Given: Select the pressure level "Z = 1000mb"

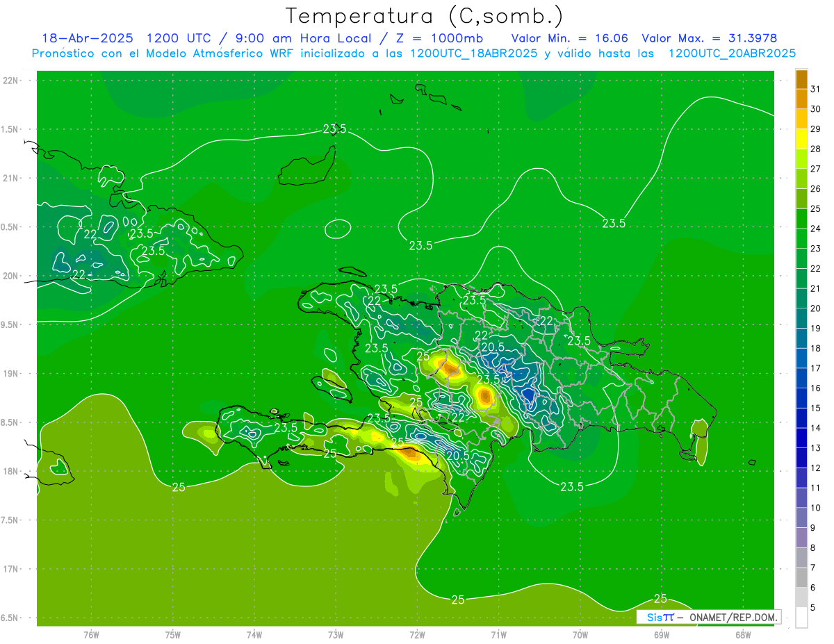Looking at the screenshot, I should 439,38.
